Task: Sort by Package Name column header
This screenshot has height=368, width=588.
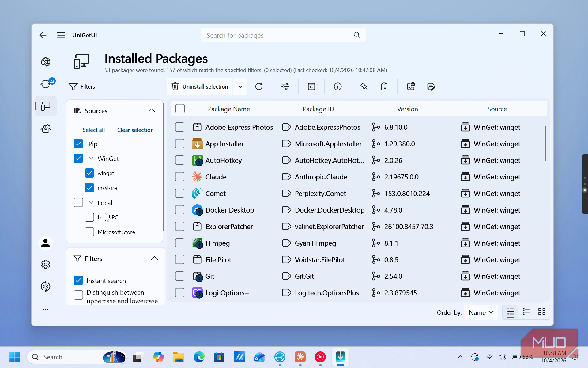Action: point(229,109)
